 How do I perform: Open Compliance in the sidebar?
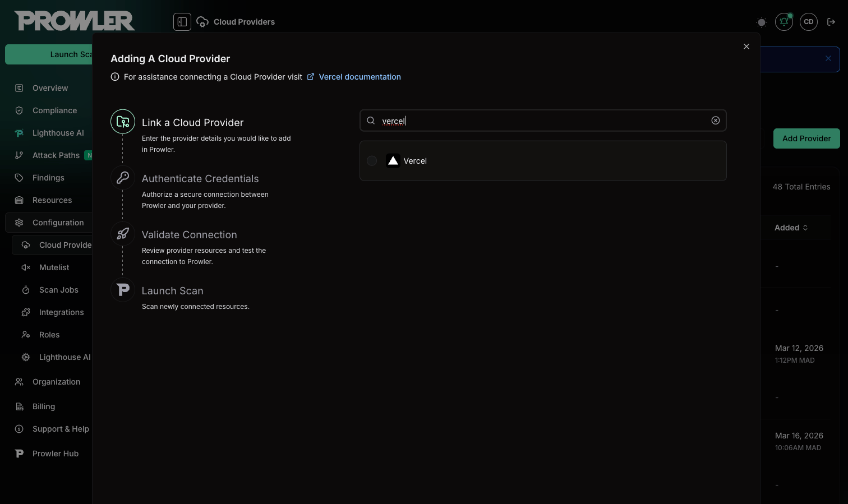54,110
